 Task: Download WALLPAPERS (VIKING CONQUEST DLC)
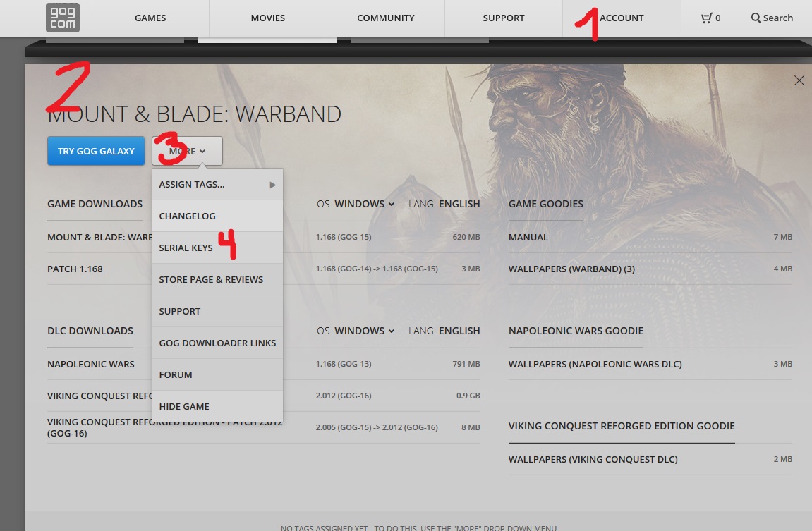click(x=650, y=459)
